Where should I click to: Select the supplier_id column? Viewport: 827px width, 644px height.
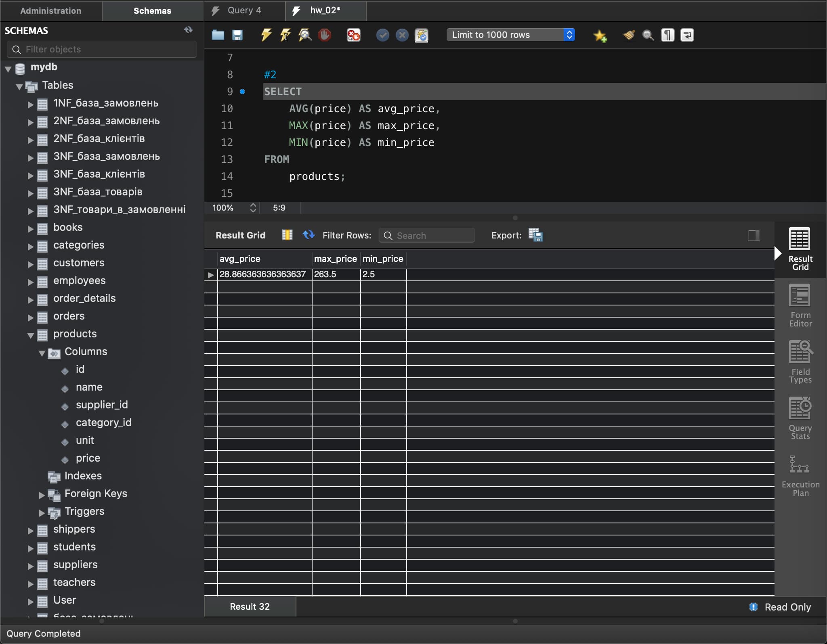coord(102,405)
